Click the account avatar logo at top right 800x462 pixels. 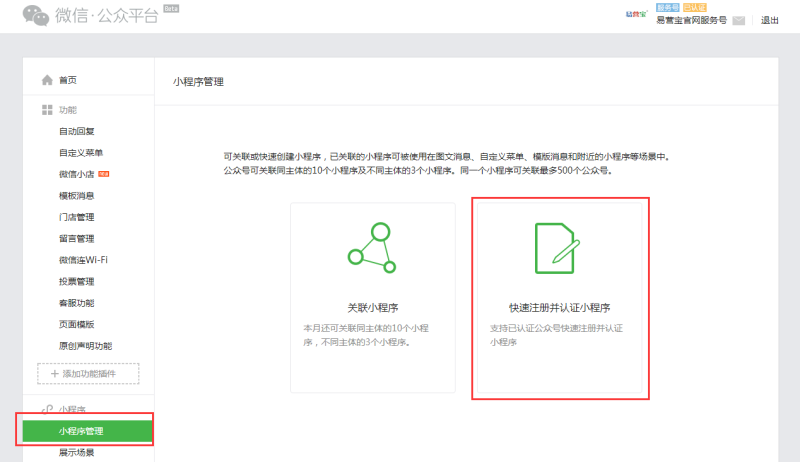tap(635, 14)
